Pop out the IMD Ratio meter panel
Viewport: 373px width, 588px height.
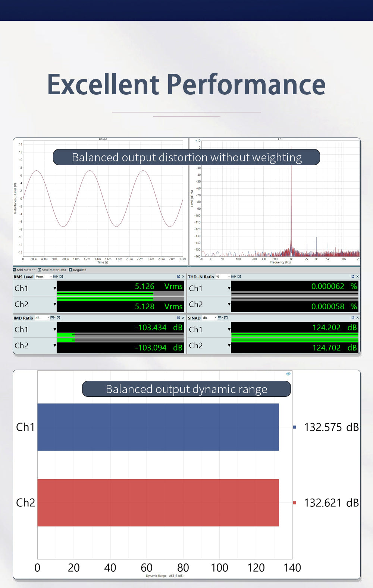click(x=178, y=318)
